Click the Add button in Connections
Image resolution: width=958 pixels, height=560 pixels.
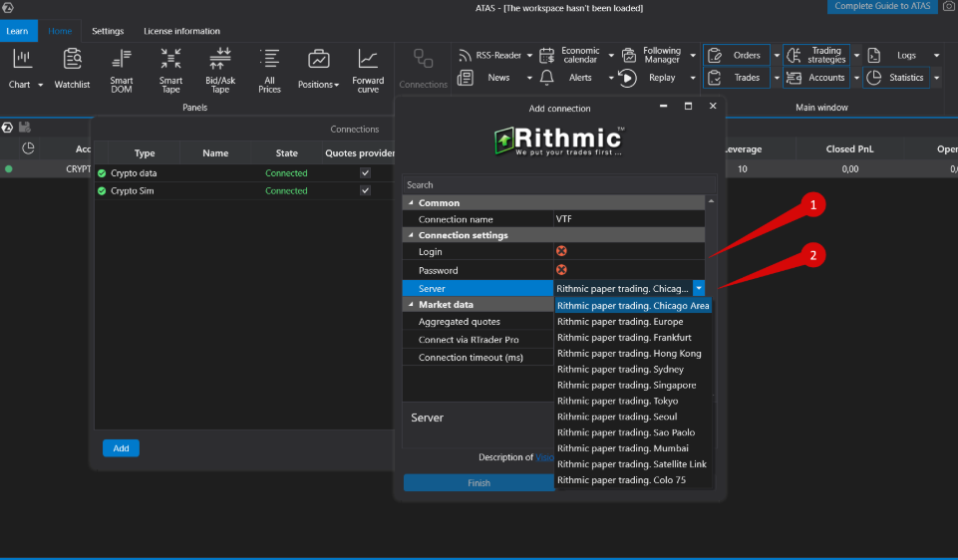click(121, 448)
